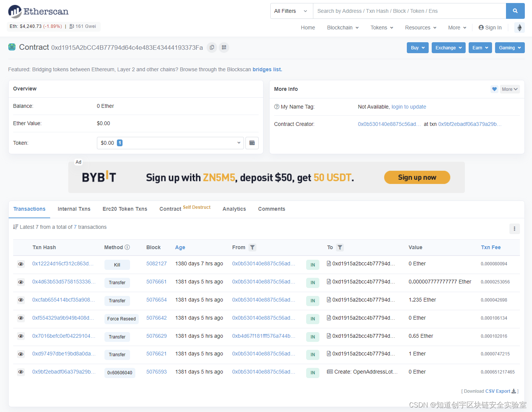Open creation txn 0x9bf2ebadf06a379a29b in More Info
This screenshot has height=412, width=532.
pos(470,124)
